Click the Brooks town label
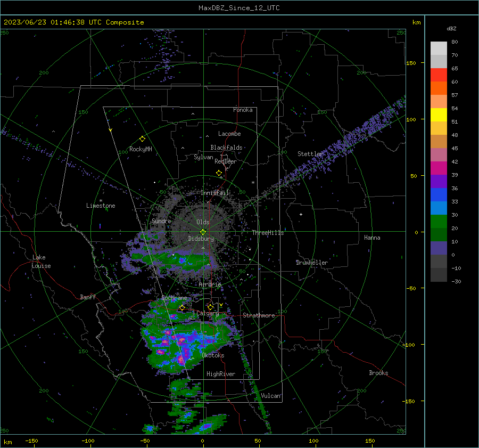 coord(378,373)
